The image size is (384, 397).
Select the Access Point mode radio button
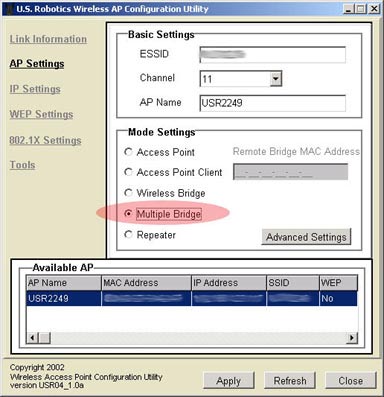pos(128,152)
